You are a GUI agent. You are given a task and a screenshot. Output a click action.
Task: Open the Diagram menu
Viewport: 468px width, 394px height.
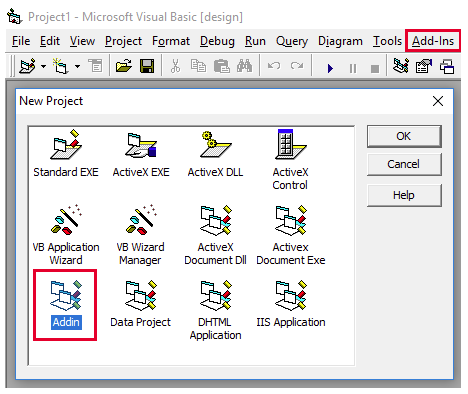click(340, 41)
